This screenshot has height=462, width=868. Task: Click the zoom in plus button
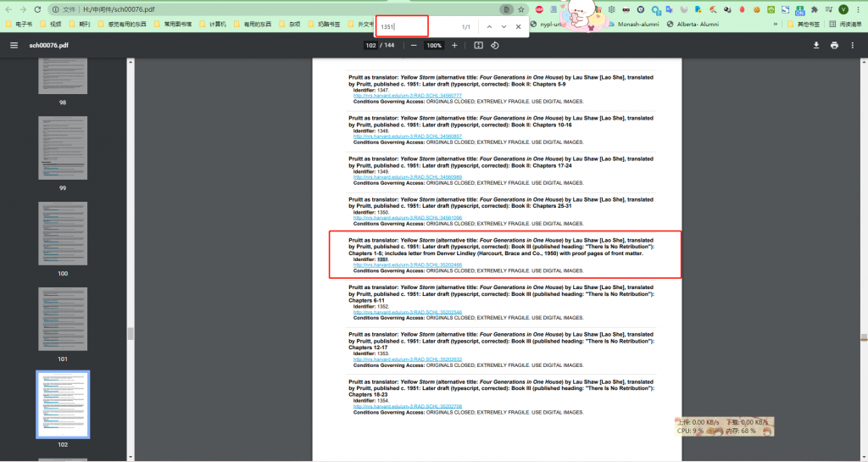454,46
